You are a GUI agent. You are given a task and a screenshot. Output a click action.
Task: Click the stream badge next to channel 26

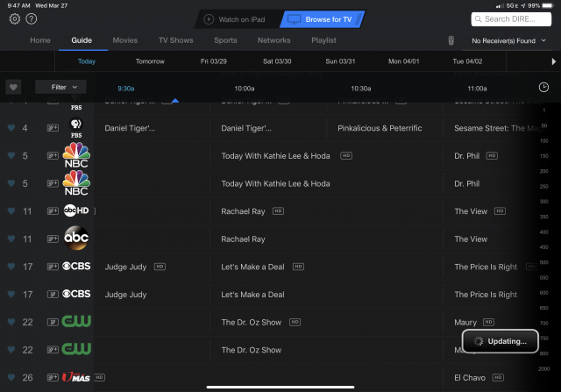53,377
